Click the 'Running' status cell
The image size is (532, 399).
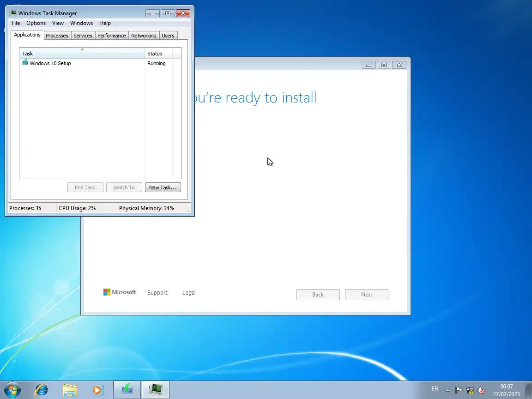157,63
